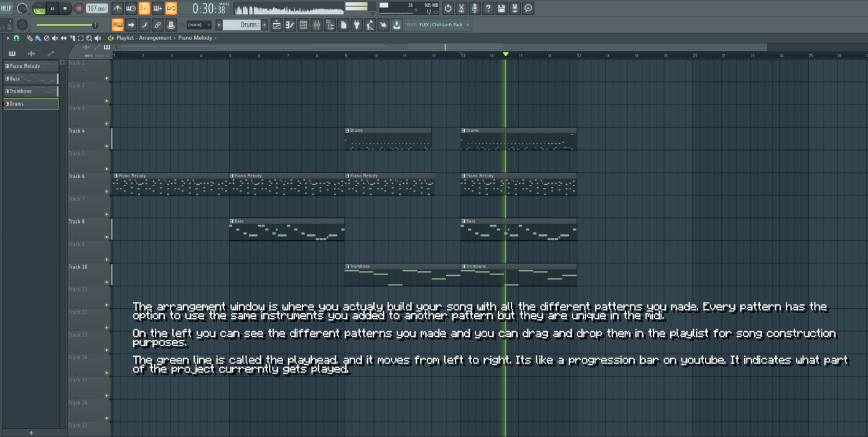Click the pause playback button
The image size is (868, 437).
53,9
